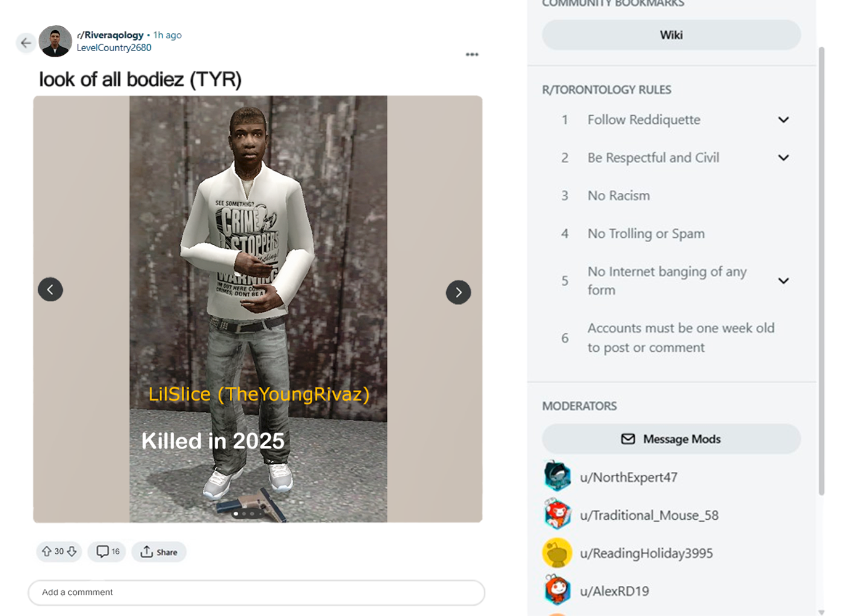
Task: Click the Add a comment field
Action: coord(256,593)
